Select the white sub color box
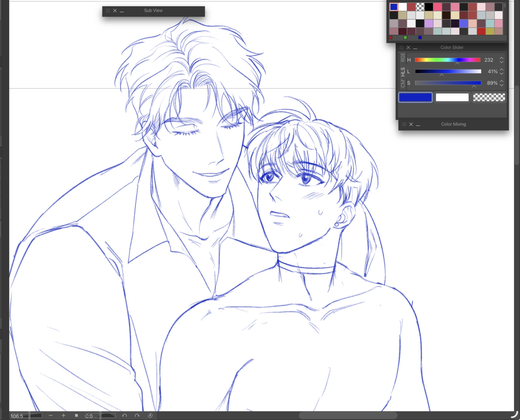Image resolution: width=520 pixels, height=420 pixels. click(x=452, y=98)
